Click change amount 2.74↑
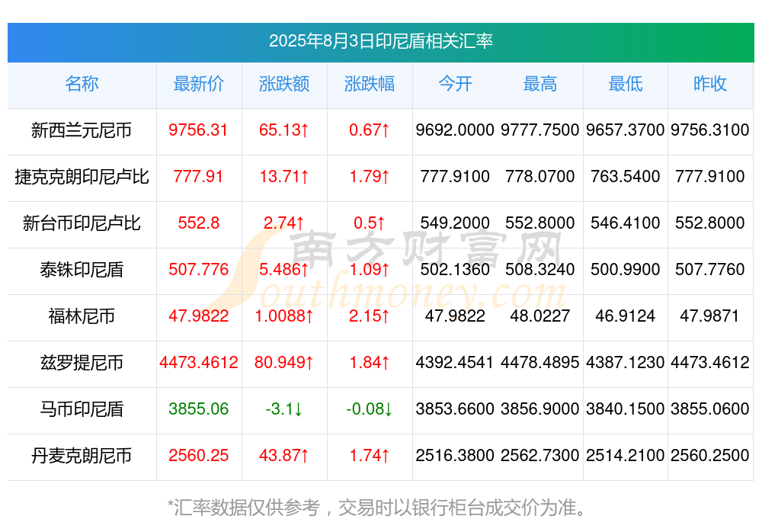 tap(283, 223)
